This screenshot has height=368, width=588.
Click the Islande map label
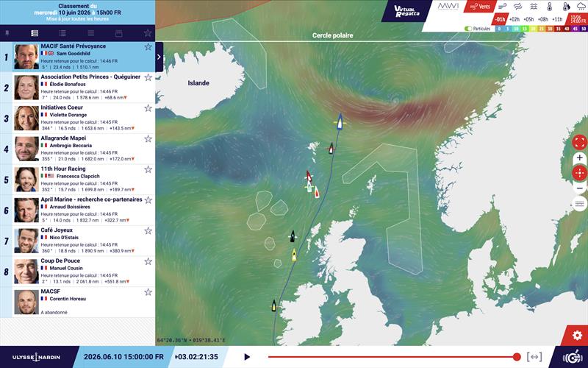coord(198,83)
